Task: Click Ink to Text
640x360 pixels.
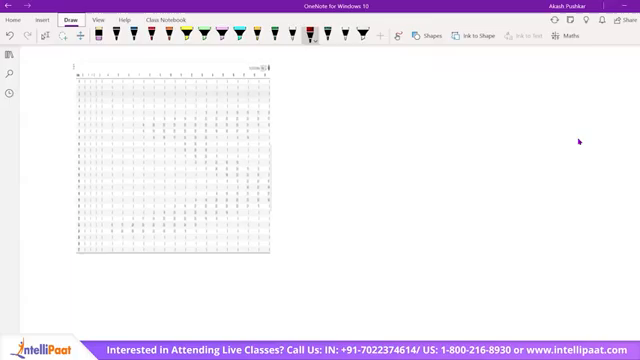Action: coord(523,36)
